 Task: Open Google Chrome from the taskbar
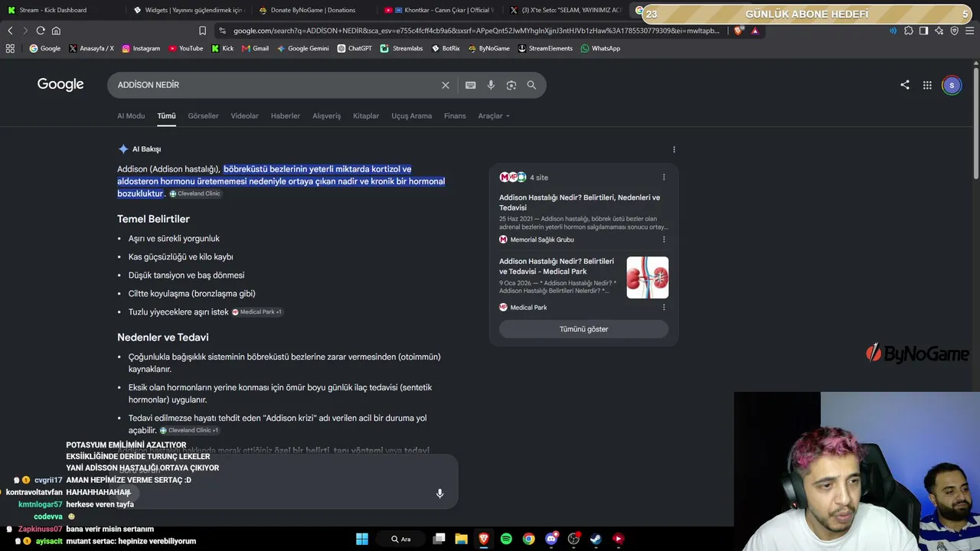coord(528,539)
